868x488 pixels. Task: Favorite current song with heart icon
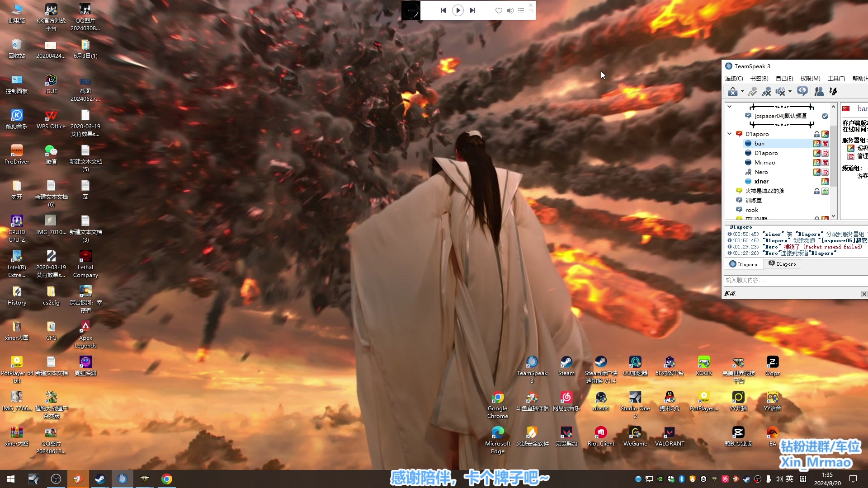point(499,10)
